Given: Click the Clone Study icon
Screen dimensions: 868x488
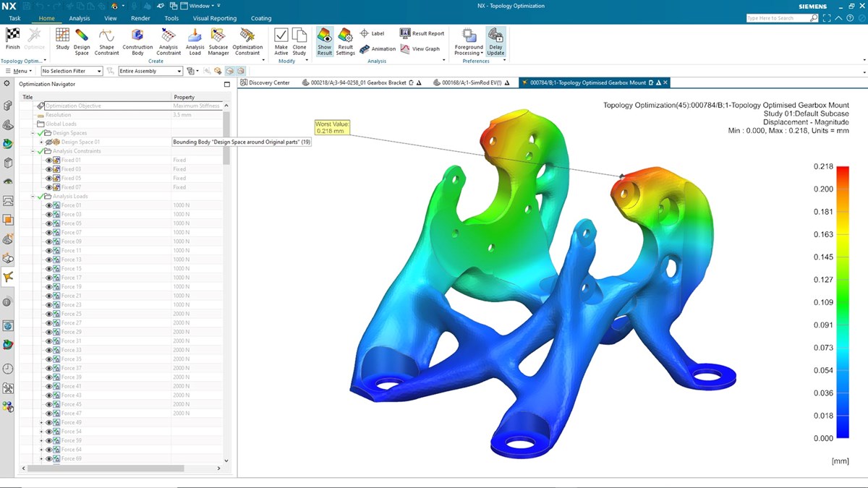Looking at the screenshot, I should pos(299,36).
